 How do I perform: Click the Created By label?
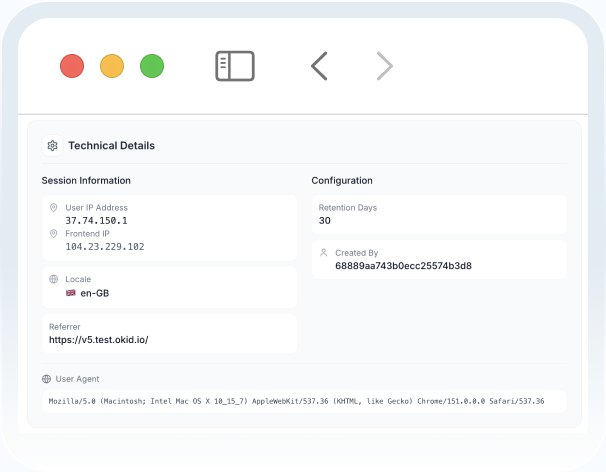(x=357, y=253)
